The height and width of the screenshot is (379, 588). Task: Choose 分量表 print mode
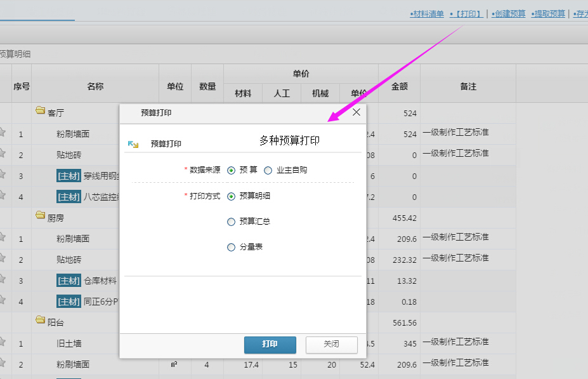coord(231,248)
